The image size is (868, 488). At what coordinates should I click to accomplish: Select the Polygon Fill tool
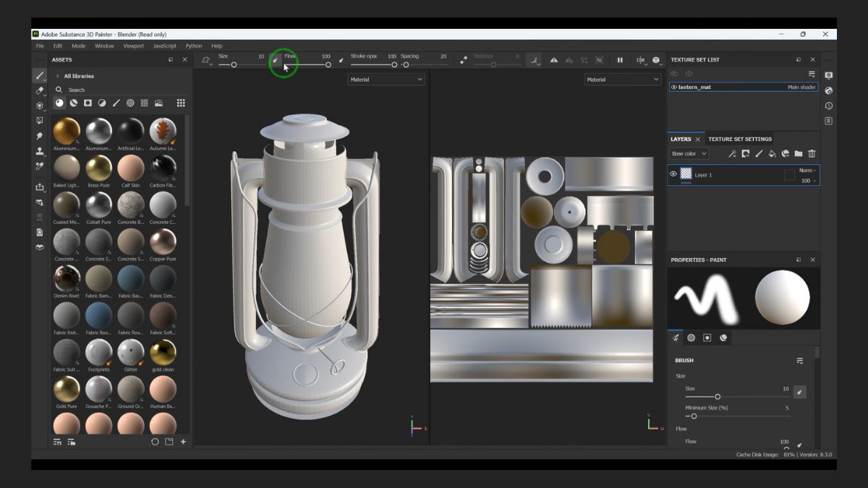pos(40,121)
